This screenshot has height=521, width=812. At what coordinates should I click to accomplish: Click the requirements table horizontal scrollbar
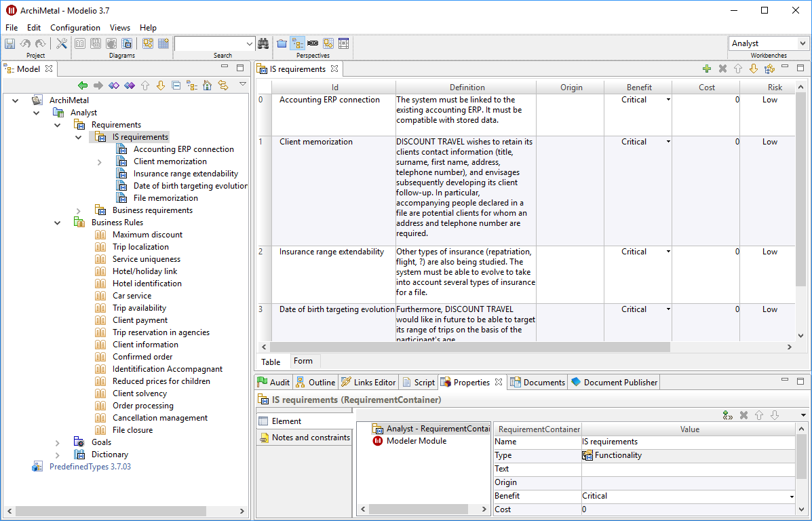[469, 347]
